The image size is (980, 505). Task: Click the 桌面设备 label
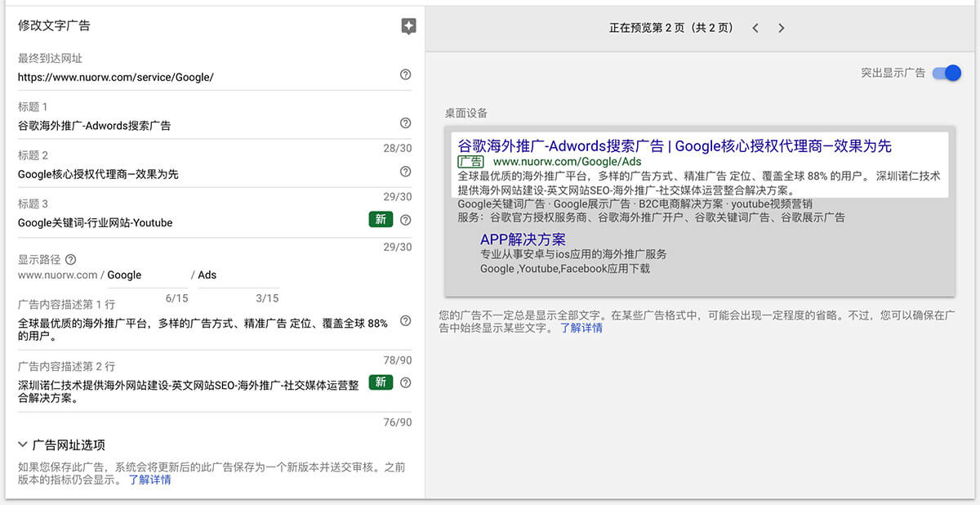coord(465,113)
